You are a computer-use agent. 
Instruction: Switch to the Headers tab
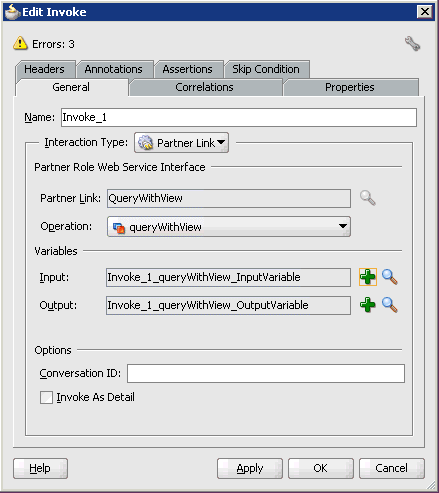coord(44,69)
